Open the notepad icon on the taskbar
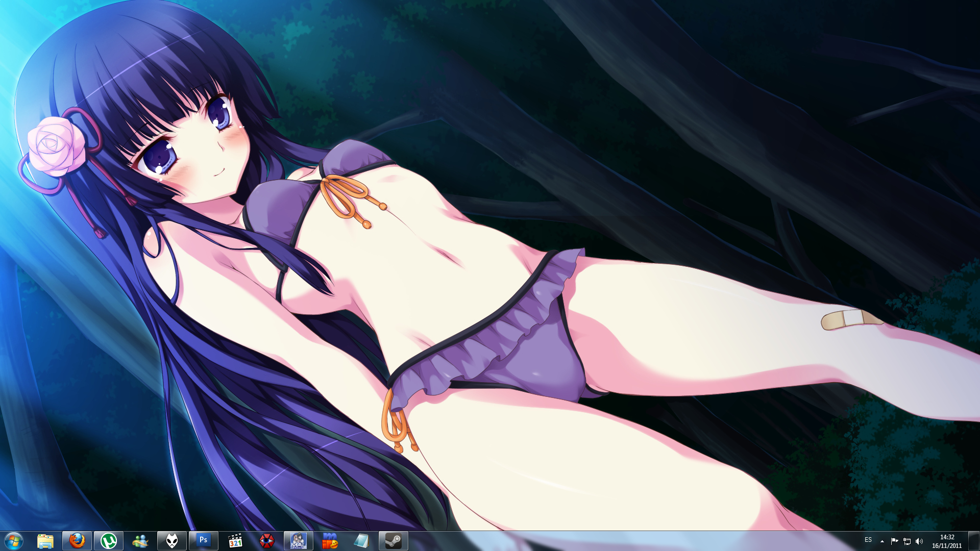Image resolution: width=980 pixels, height=551 pixels. [362, 541]
